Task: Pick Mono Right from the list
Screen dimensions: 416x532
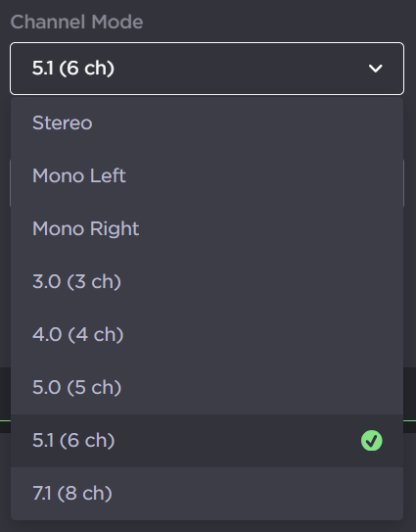Action: 207,228
